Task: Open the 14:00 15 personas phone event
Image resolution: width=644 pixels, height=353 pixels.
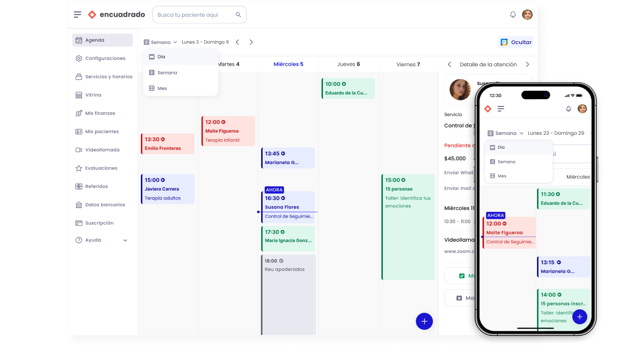Action: 564,309
